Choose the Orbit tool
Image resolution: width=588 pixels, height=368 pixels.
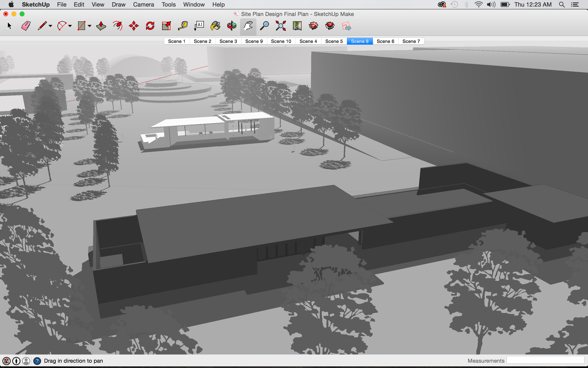(x=232, y=26)
